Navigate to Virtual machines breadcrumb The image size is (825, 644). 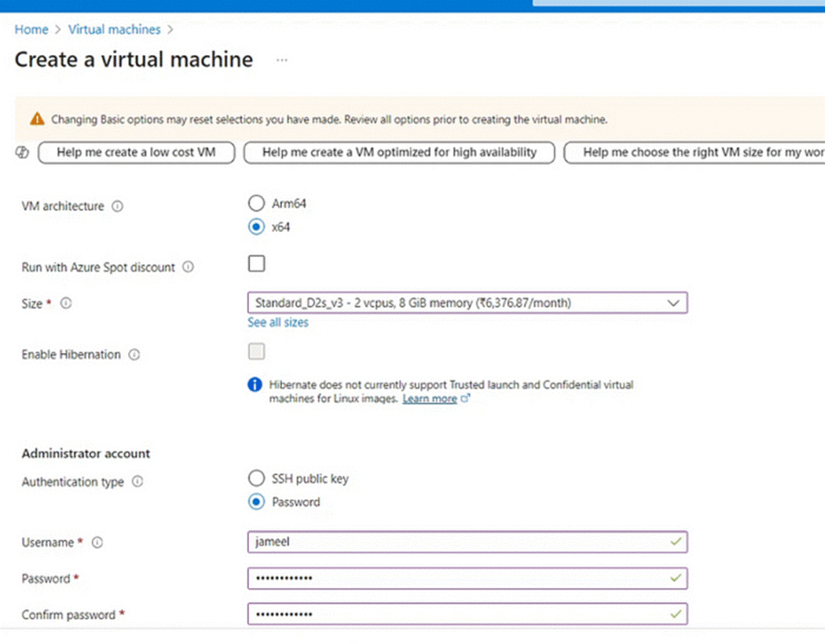tap(114, 30)
